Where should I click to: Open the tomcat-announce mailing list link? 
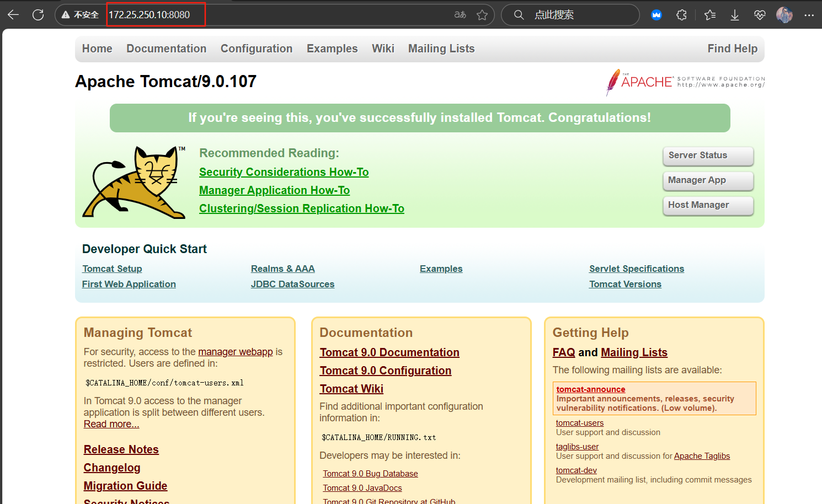click(591, 389)
